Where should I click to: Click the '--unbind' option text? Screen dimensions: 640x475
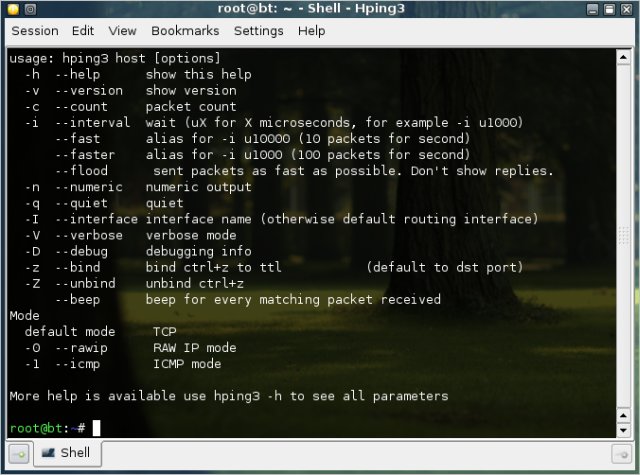click(85, 284)
